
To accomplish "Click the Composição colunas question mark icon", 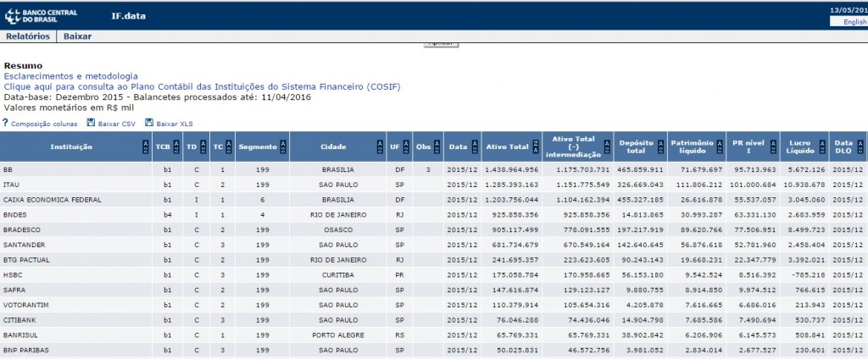I will point(5,124).
